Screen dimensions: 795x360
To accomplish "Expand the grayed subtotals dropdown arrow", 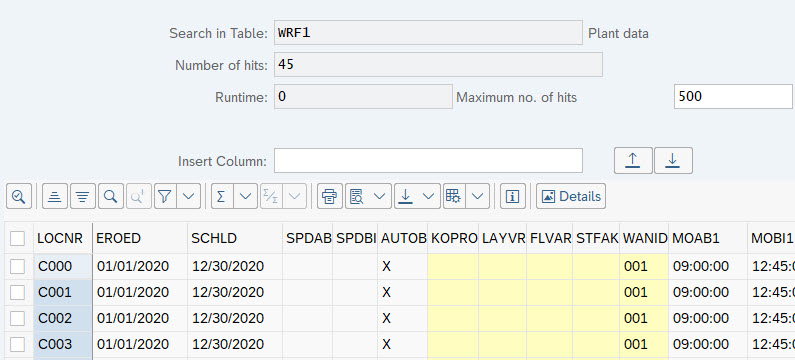I will point(294,196).
